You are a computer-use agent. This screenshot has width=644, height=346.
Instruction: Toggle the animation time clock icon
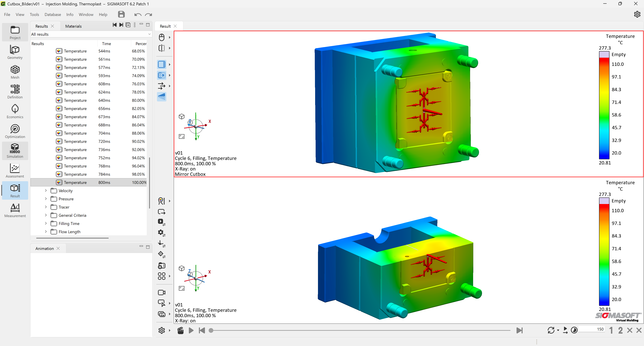click(x=574, y=330)
